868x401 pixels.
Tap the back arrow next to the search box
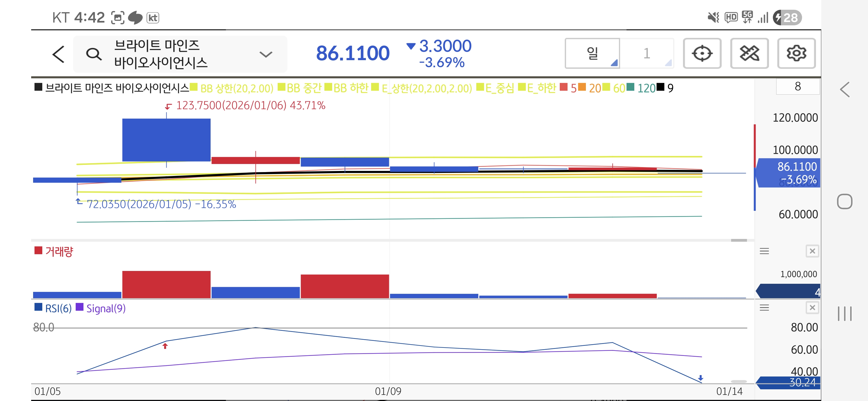pos(59,54)
